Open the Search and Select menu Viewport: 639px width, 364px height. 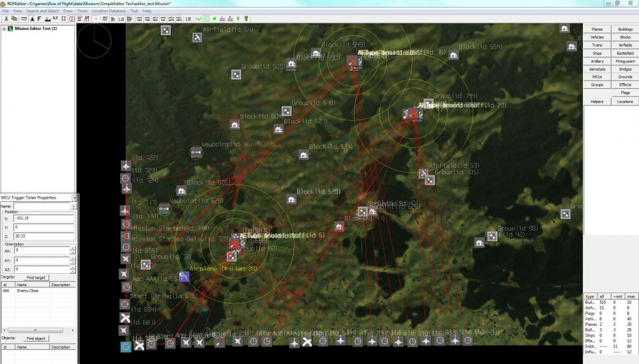43,11
